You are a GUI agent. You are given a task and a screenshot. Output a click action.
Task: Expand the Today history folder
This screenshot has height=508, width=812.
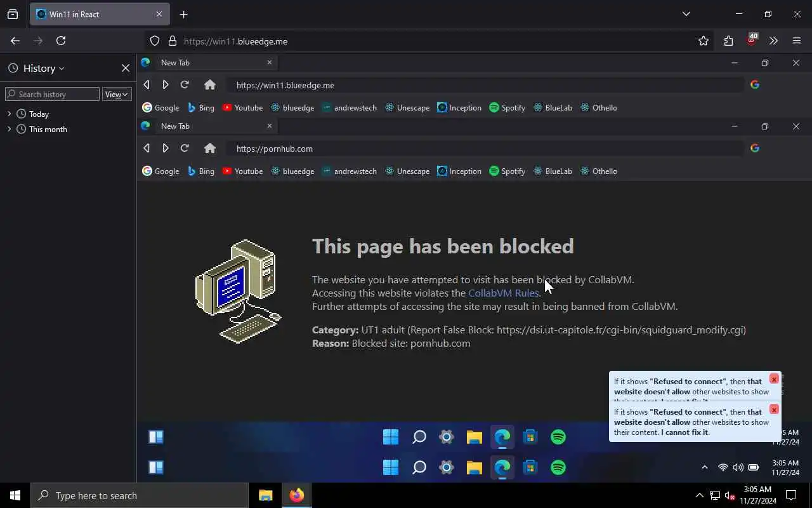(10, 114)
